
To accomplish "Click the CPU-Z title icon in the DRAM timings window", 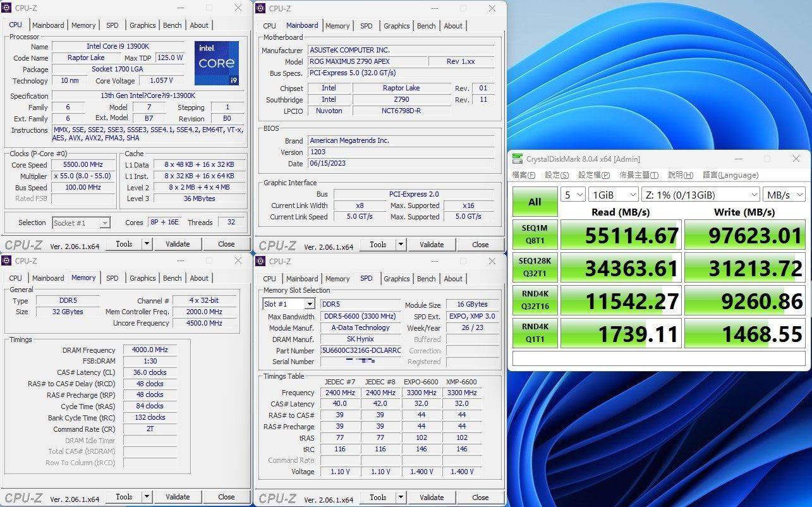I will pyautogui.click(x=7, y=260).
